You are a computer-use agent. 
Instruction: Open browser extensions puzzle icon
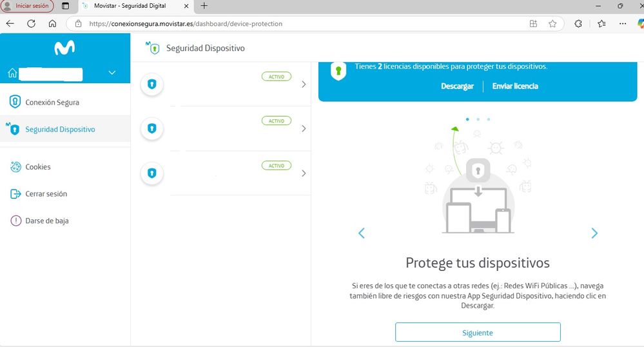[x=578, y=24]
